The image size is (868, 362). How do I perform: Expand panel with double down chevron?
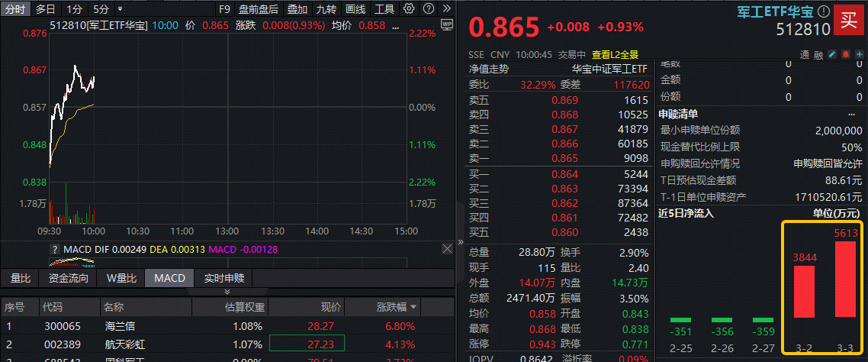pos(227,291)
